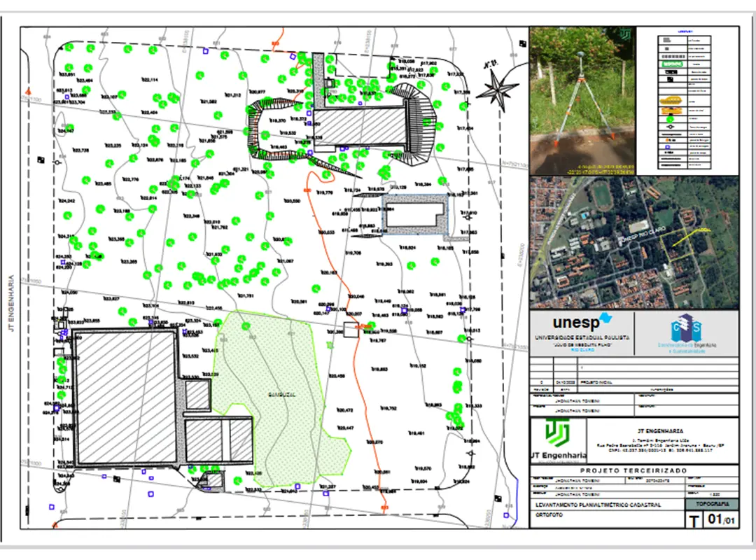Select the large T sheet letter box
This screenshot has width=756, height=560.
pos(693,521)
